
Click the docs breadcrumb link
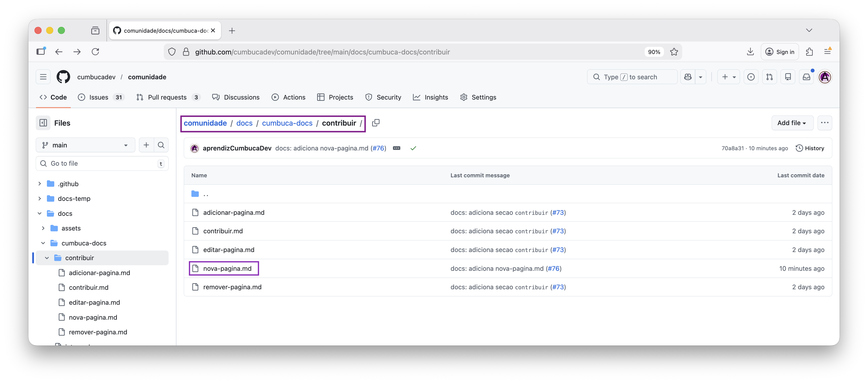(x=244, y=123)
